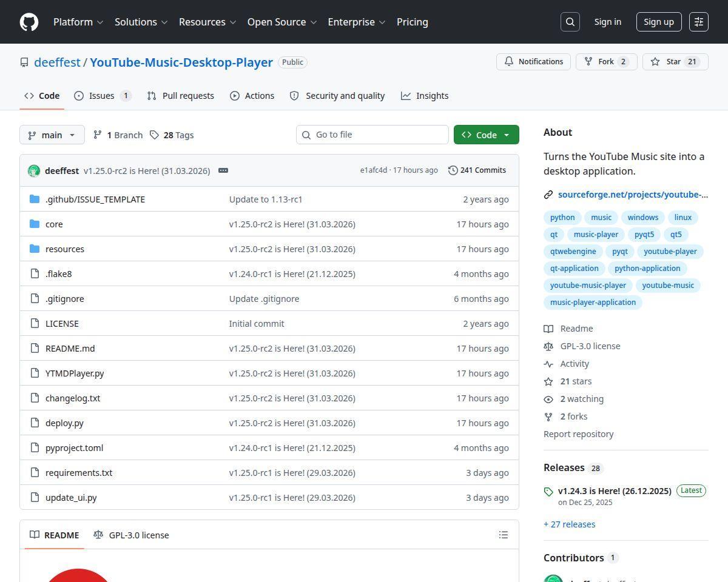Expand the Open Source menu
Screen dimensions: 728x582
282,22
